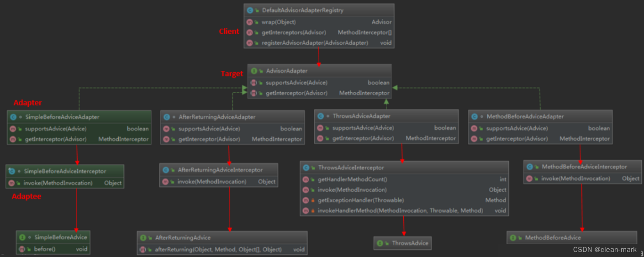Screen dimensions: 644x257
Task: Select the SimpleBeforeAdviceInterceptor node title
Action: tap(65, 171)
